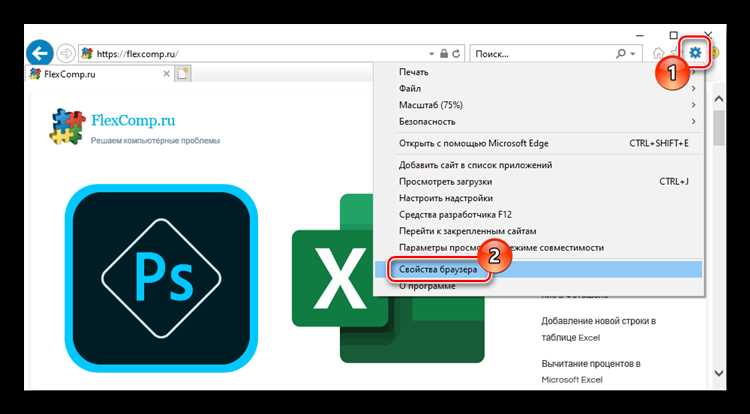Click the magnifier search icon
750x414 pixels.
pos(620,54)
